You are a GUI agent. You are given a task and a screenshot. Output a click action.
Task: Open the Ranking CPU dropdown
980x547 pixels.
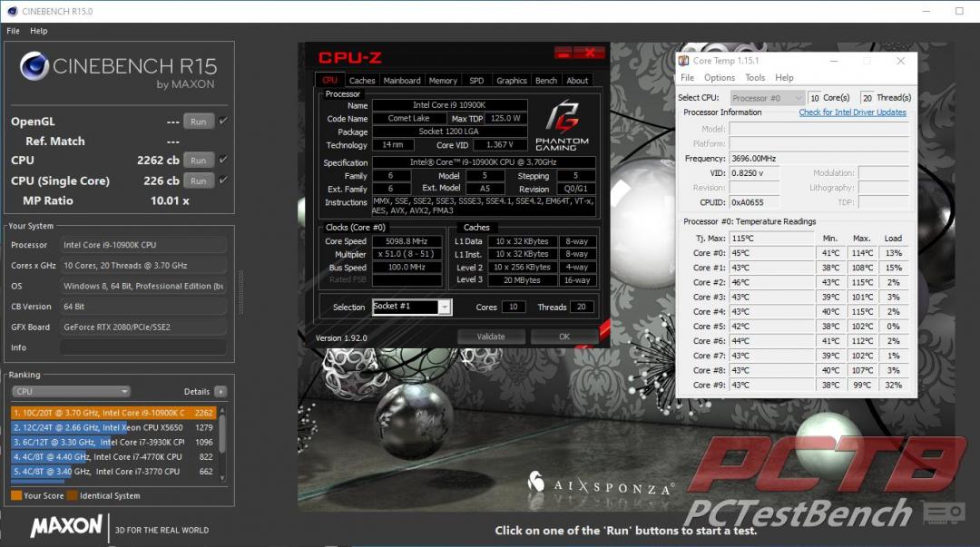[71, 392]
